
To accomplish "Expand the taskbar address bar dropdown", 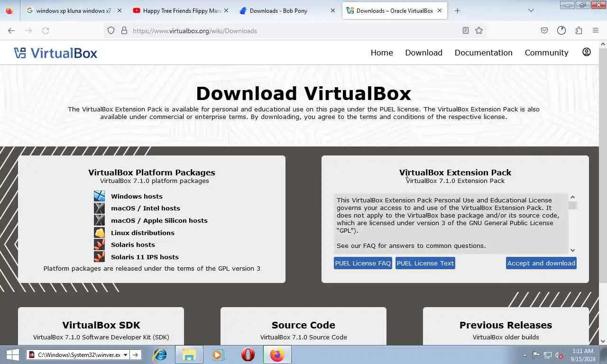I will pos(125,355).
